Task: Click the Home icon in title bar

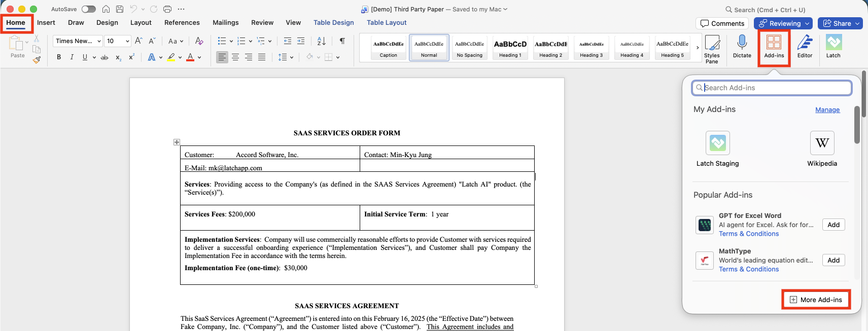Action: pyautogui.click(x=106, y=9)
